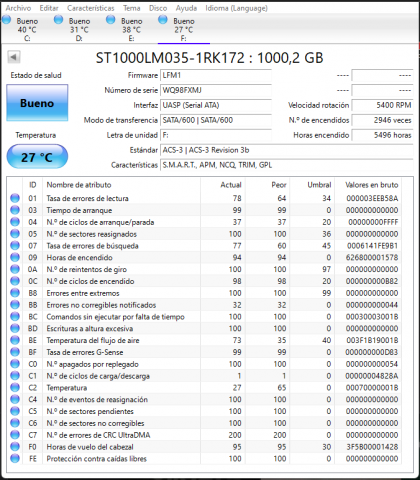Click the Estándar field ACS-3
420x480 pixels.
click(x=287, y=150)
